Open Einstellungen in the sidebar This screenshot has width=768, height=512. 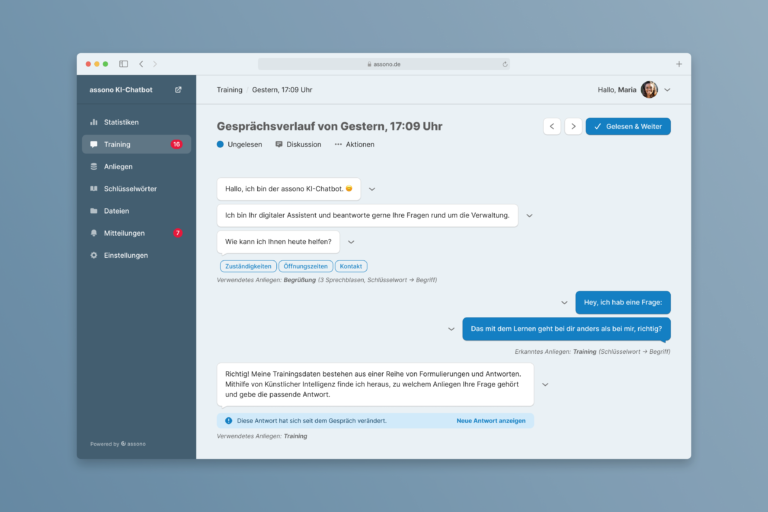tap(136, 255)
